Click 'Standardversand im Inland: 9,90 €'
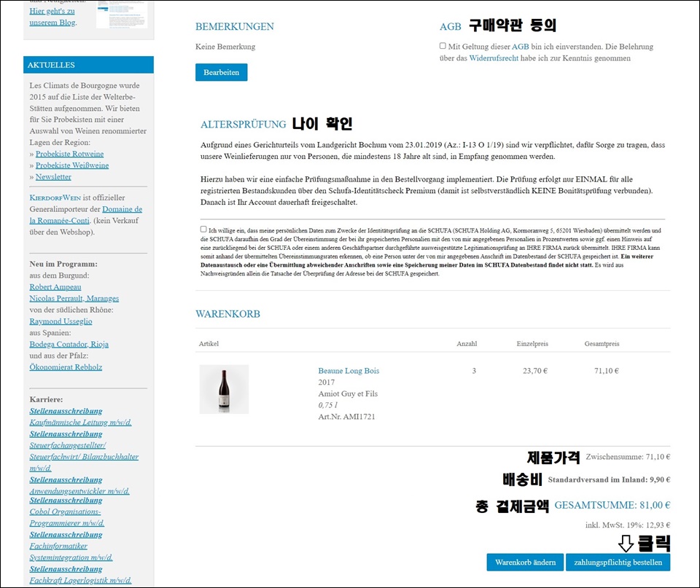 [x=609, y=479]
